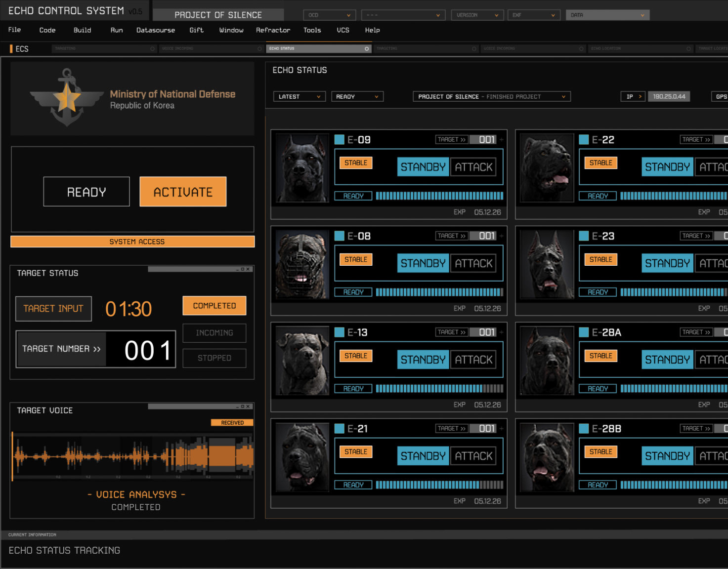Screen dimensions: 728x569
Task: Expand the VERSION dropdown
Action: pos(477,15)
